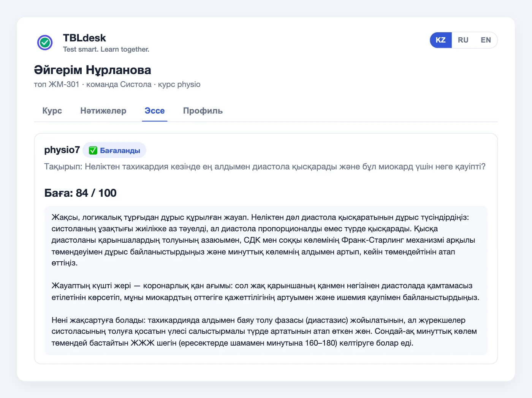This screenshot has width=532, height=398.
Task: Click the student name Әйгерім Нұрланова
Action: pos(92,70)
